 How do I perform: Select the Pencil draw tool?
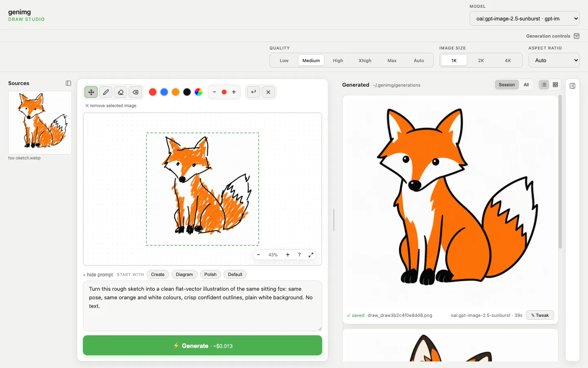(106, 92)
